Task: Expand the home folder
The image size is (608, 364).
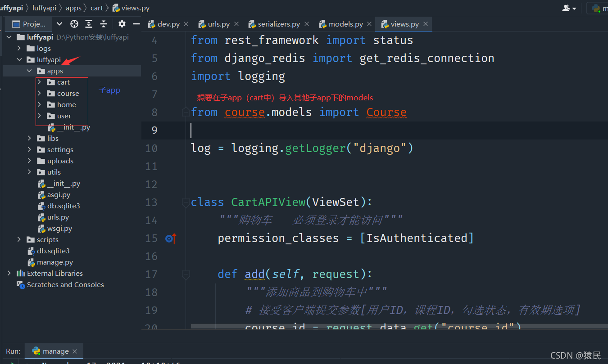Action: (39, 104)
